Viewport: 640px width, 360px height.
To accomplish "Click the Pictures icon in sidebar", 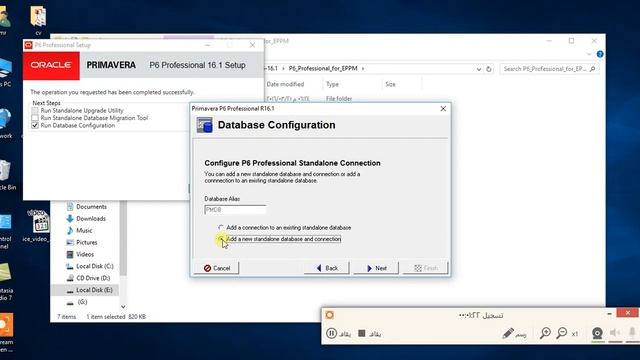I will [70, 242].
